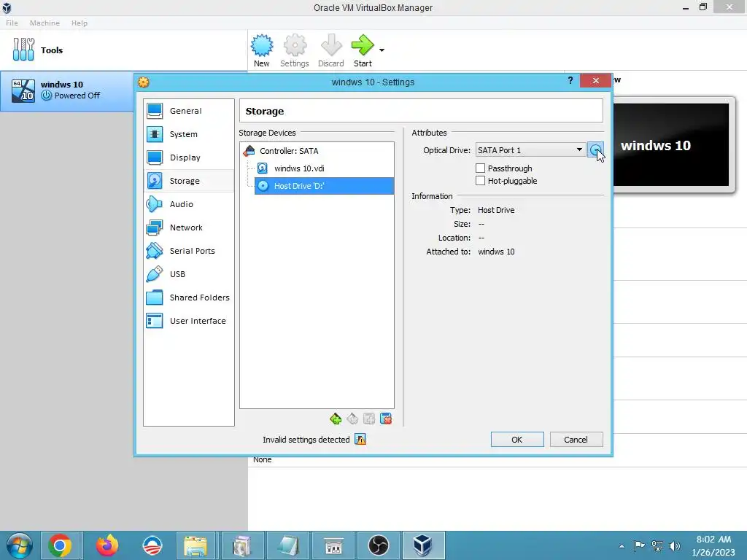The height and width of the screenshot is (560, 747).
Task: Select Host Drive 'D:' optical entry
Action: pyautogui.click(x=324, y=186)
